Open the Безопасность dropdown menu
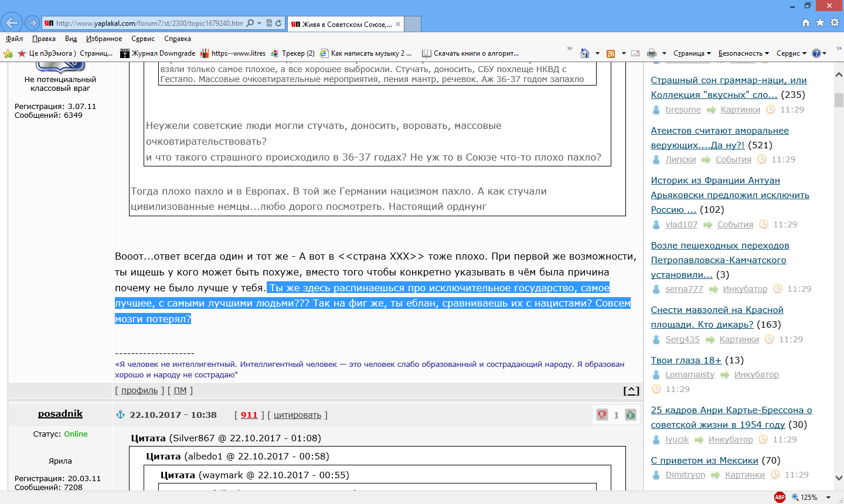 click(743, 53)
